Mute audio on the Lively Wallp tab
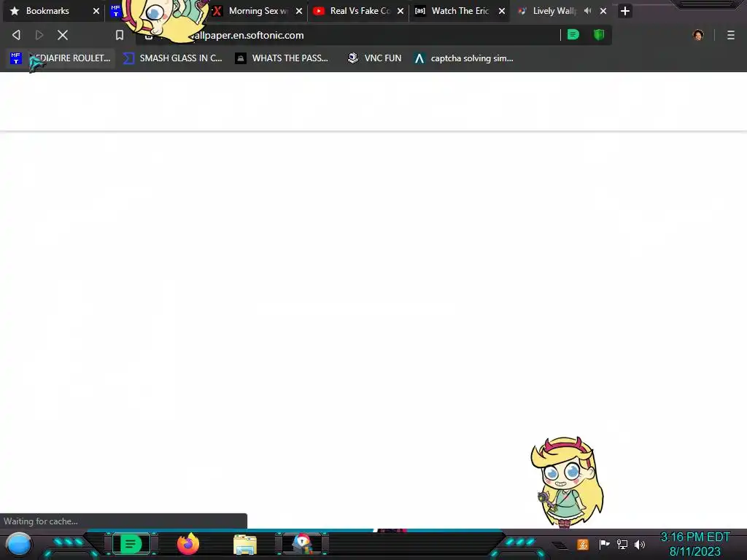Screen dimensions: 747x560 (x=588, y=10)
